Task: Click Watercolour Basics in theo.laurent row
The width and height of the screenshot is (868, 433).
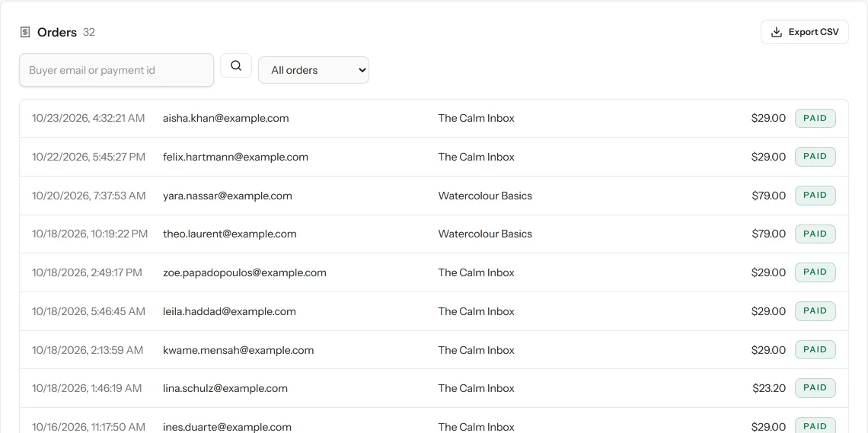Action: pyautogui.click(x=485, y=234)
